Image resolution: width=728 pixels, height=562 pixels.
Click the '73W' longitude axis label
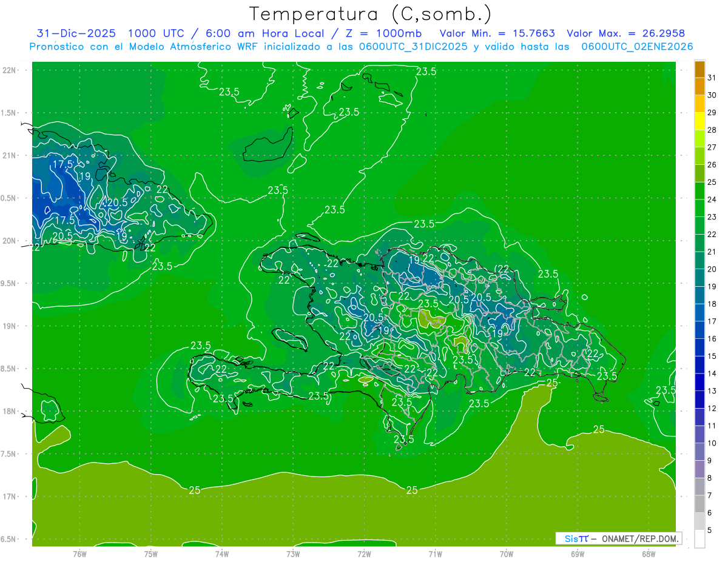pyautogui.click(x=293, y=554)
